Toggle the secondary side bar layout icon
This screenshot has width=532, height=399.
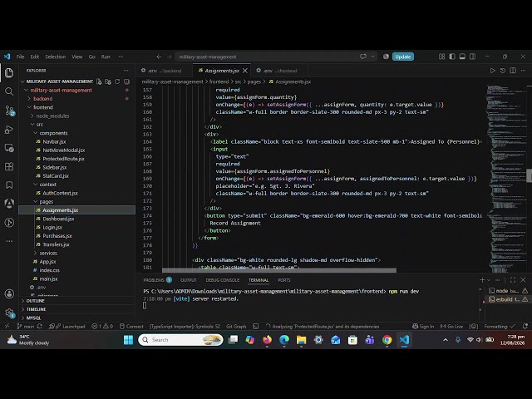[472, 57]
